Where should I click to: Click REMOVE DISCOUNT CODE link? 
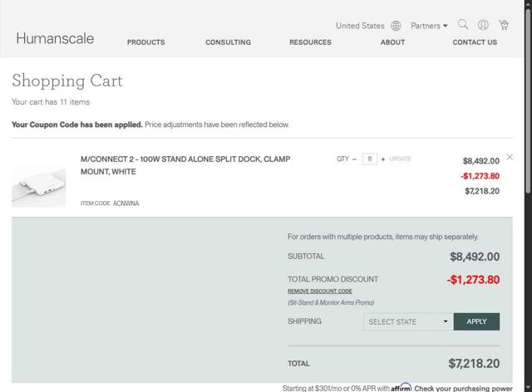(319, 292)
